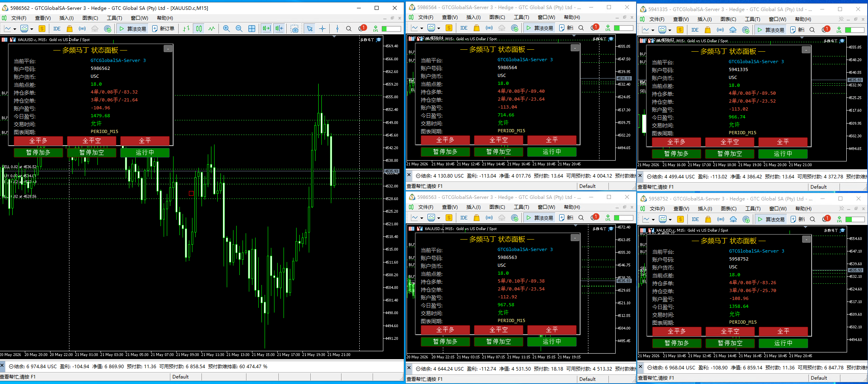The image size is (868, 384).
Task: Click the LVL icon in 5986562 window
Action: [375, 28]
